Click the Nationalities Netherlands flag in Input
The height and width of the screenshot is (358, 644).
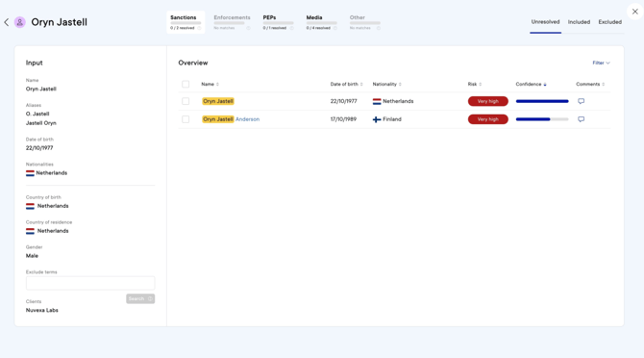30,173
